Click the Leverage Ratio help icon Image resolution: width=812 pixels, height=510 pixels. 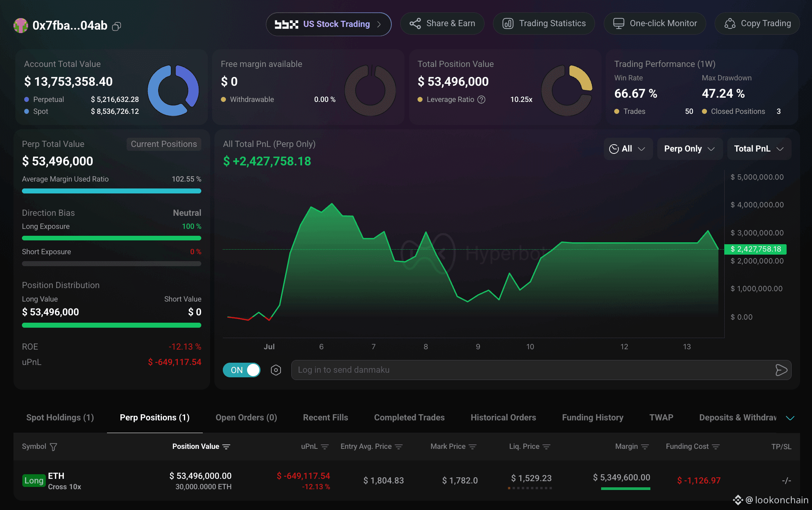[x=481, y=100]
